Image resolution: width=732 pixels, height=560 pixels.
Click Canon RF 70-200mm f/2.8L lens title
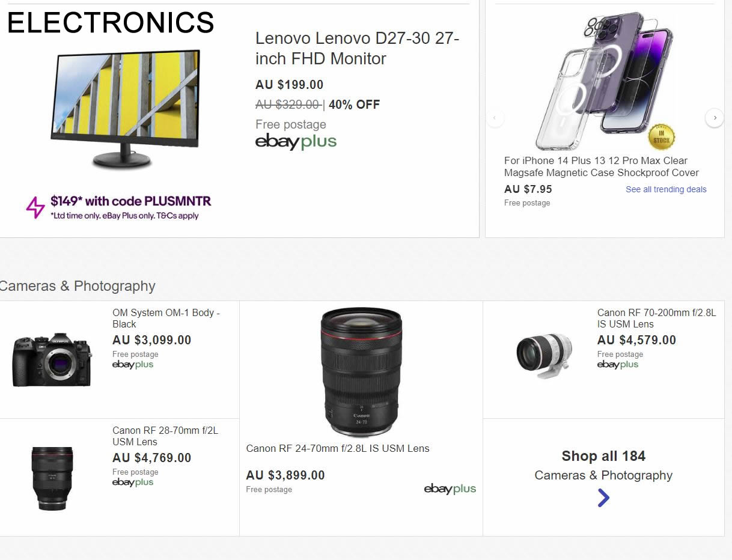[x=656, y=318]
